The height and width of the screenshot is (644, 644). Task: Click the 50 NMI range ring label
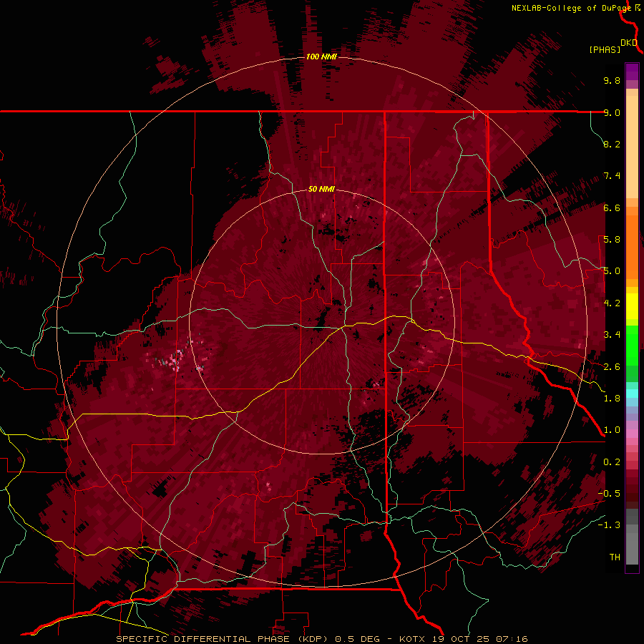[321, 190]
